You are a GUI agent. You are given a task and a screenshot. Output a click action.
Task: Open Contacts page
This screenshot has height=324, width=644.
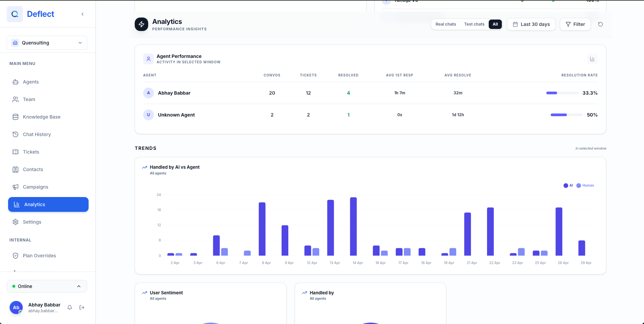(48, 169)
